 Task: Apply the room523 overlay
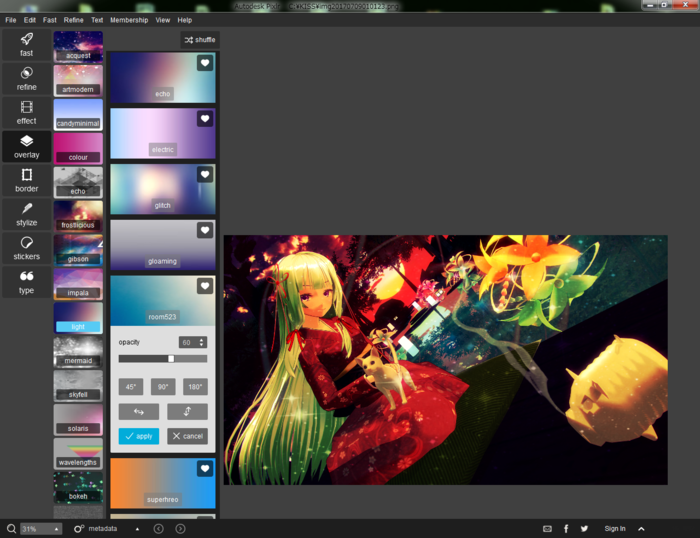[x=139, y=436]
